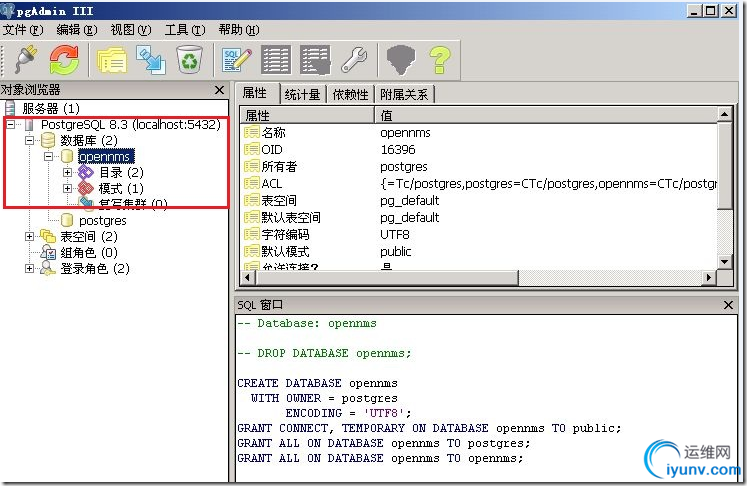This screenshot has width=747, height=486.
Task: Click the recycle bin drop object icon
Action: coord(190,60)
